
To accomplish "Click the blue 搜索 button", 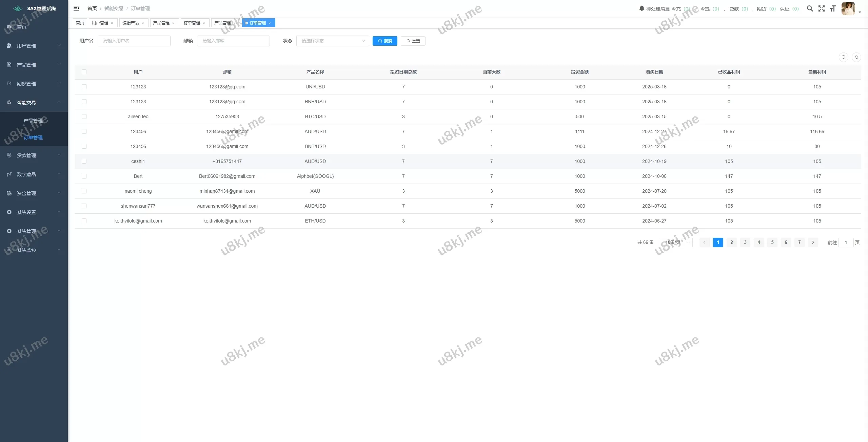I will [x=384, y=41].
